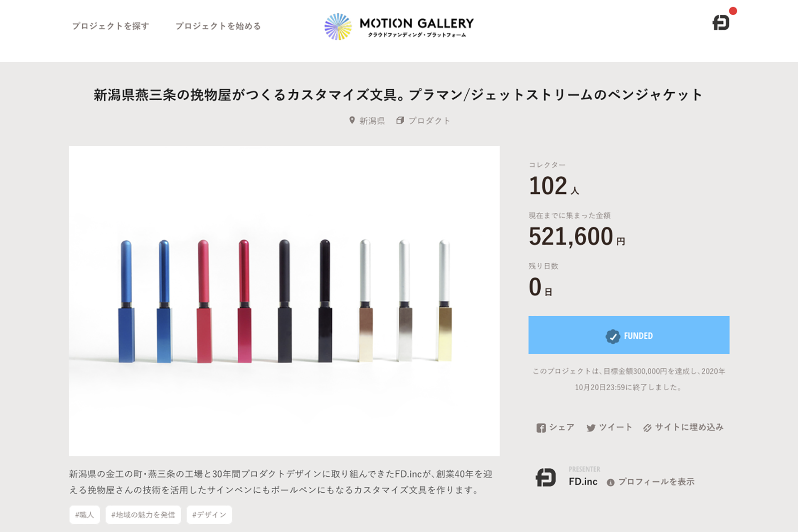Click the profile info circle icon
Viewport: 798px width, 532px height.
(x=611, y=483)
